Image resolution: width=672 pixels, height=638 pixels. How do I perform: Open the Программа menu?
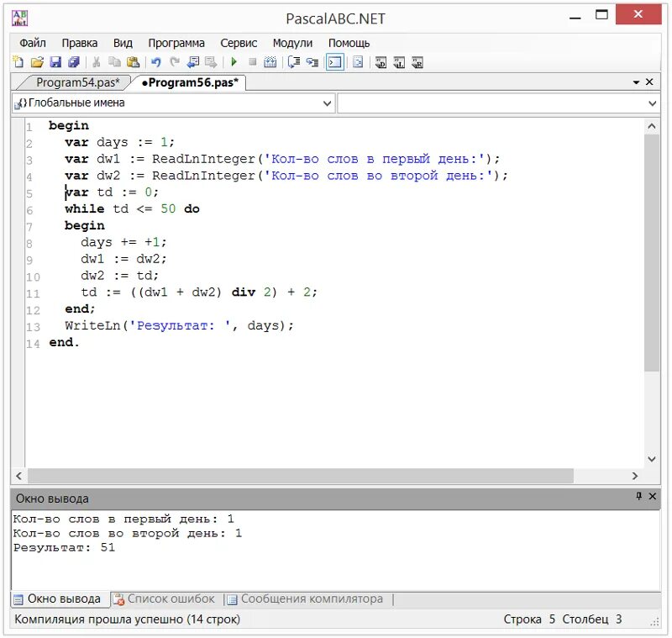[176, 43]
